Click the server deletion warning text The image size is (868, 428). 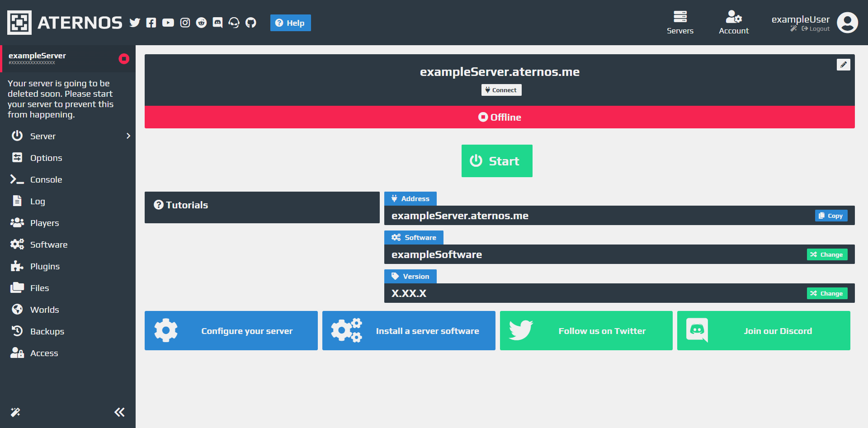tap(61, 99)
